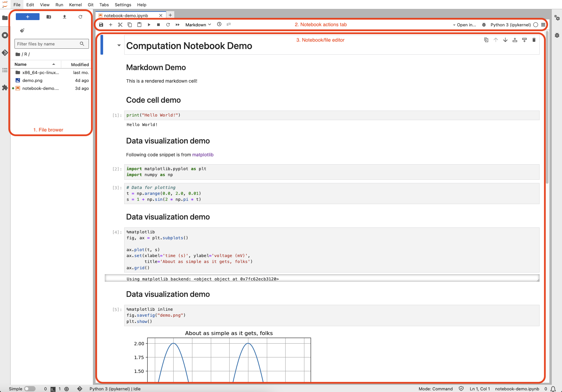Open the Running Terminals and Kernels sidebar tab
Screen dimensions: 562x392
tap(5, 35)
